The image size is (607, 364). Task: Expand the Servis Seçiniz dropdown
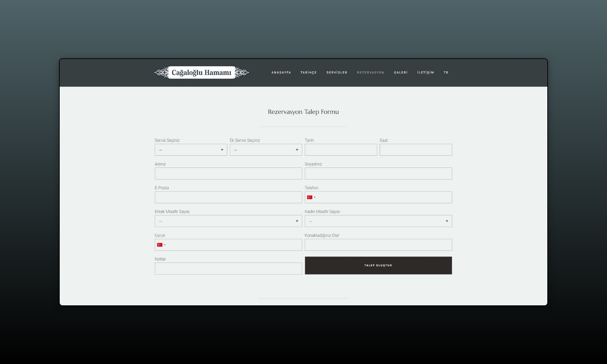191,150
